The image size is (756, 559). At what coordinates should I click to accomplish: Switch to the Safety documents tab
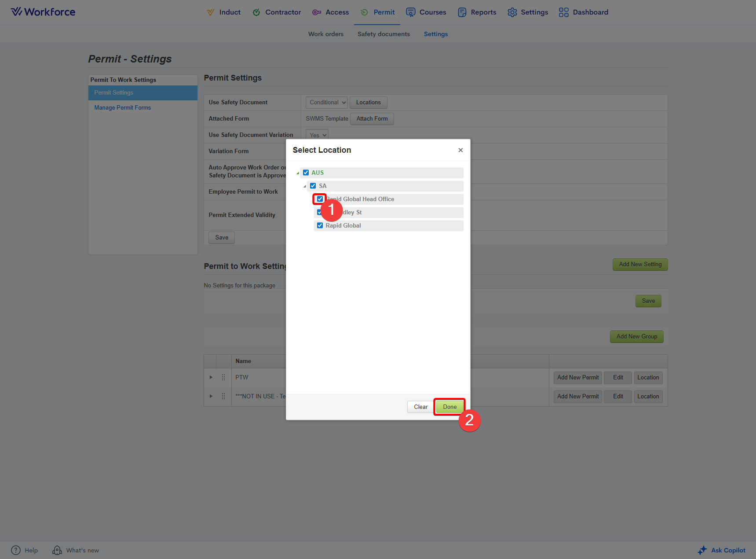tap(383, 34)
